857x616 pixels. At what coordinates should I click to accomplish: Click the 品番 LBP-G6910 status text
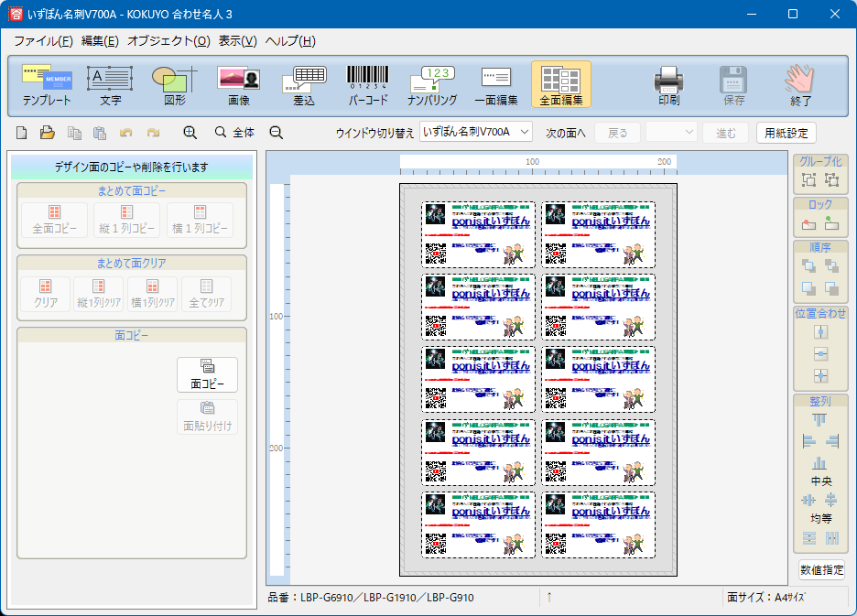pos(371,598)
